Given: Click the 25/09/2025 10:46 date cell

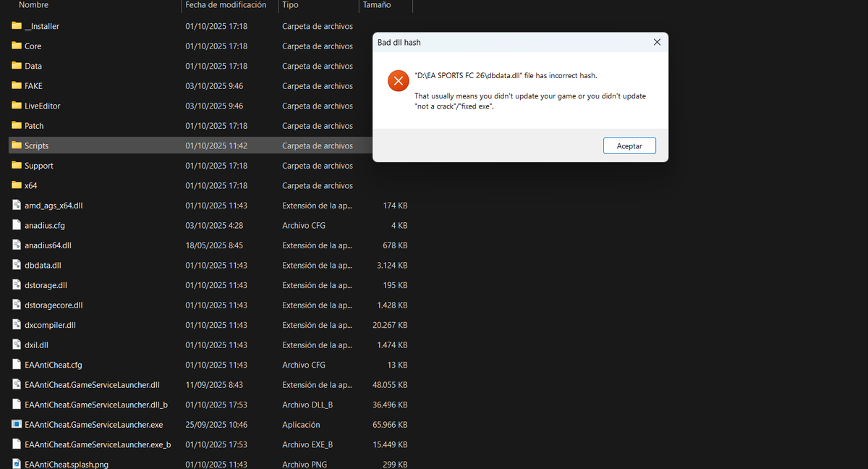Looking at the screenshot, I should click(216, 424).
